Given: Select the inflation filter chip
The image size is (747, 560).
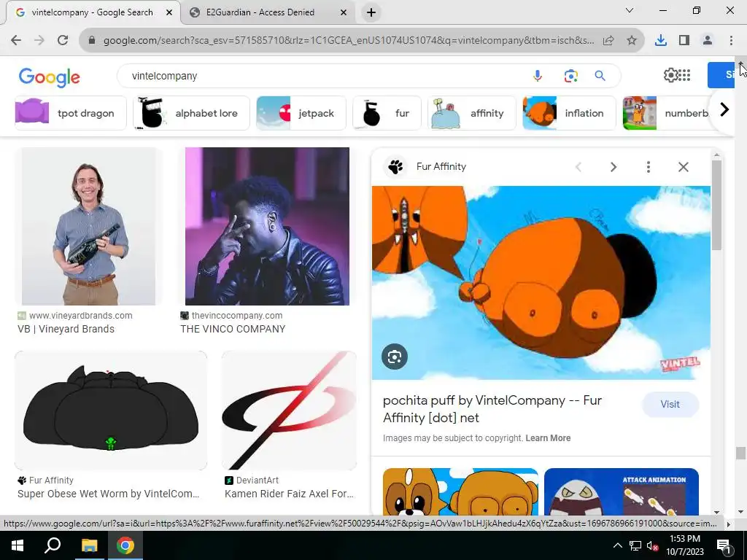Looking at the screenshot, I should click(x=569, y=113).
